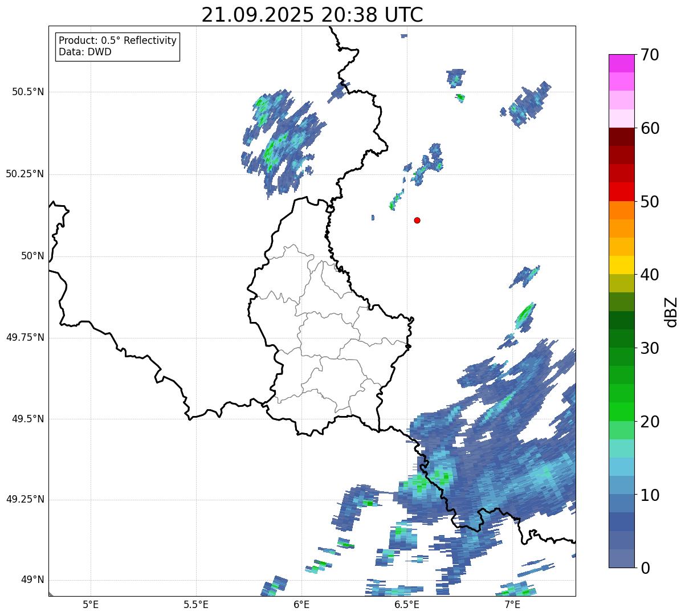Click the colorbar tick label 10
This screenshot has width=685, height=616.
650,495
